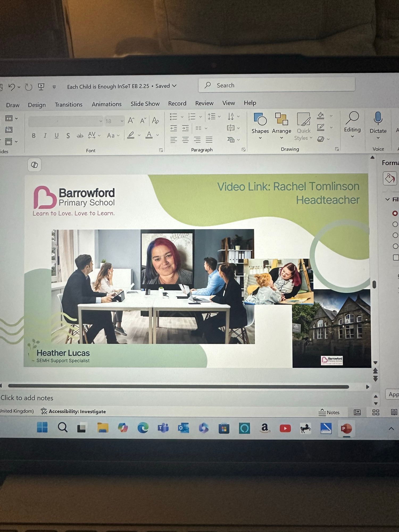Open the Shapes gallery

260,126
